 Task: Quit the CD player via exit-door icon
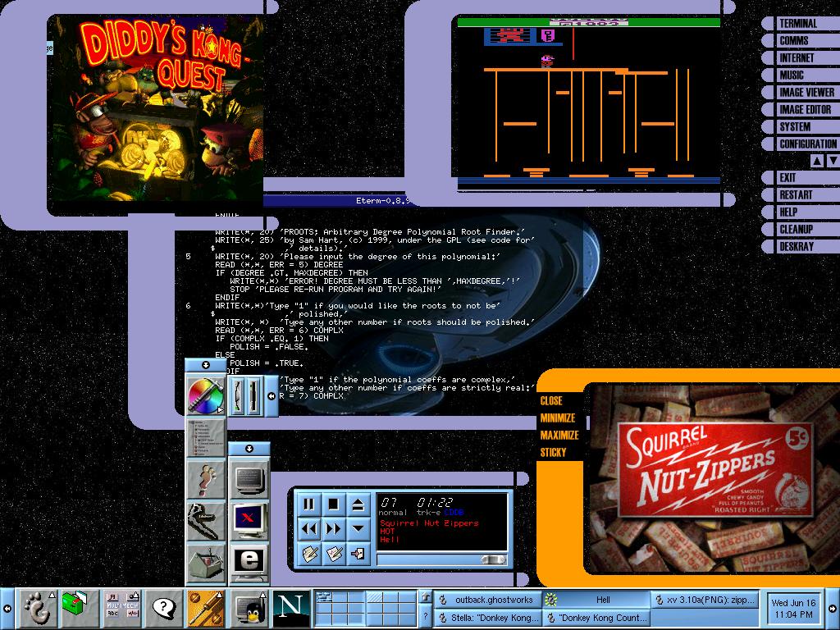pyautogui.click(x=358, y=554)
